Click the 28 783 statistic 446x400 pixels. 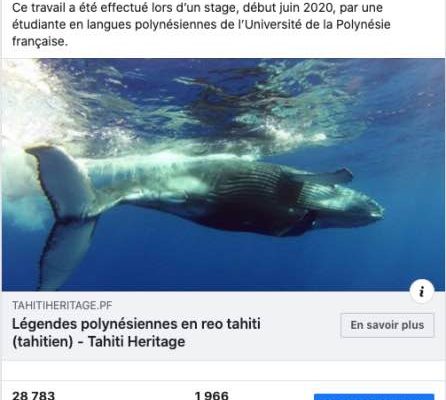pyautogui.click(x=33, y=396)
